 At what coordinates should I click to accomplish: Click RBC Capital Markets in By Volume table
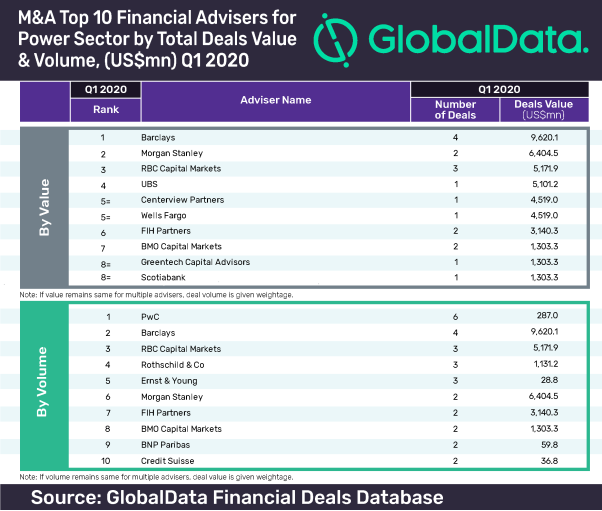181,349
